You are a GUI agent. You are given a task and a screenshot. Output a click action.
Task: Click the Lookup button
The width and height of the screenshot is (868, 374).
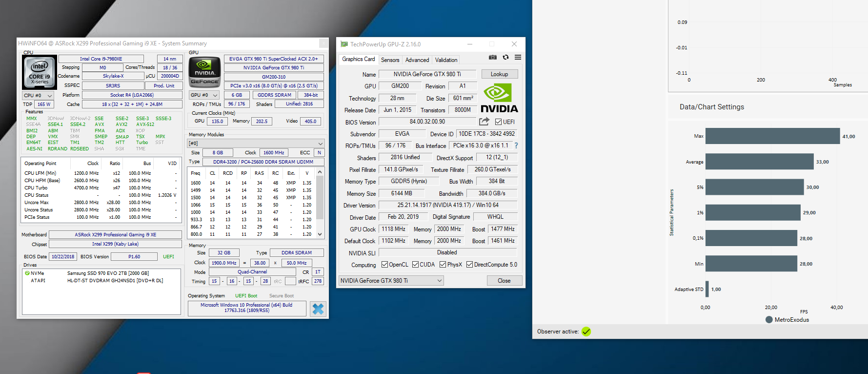tap(500, 74)
